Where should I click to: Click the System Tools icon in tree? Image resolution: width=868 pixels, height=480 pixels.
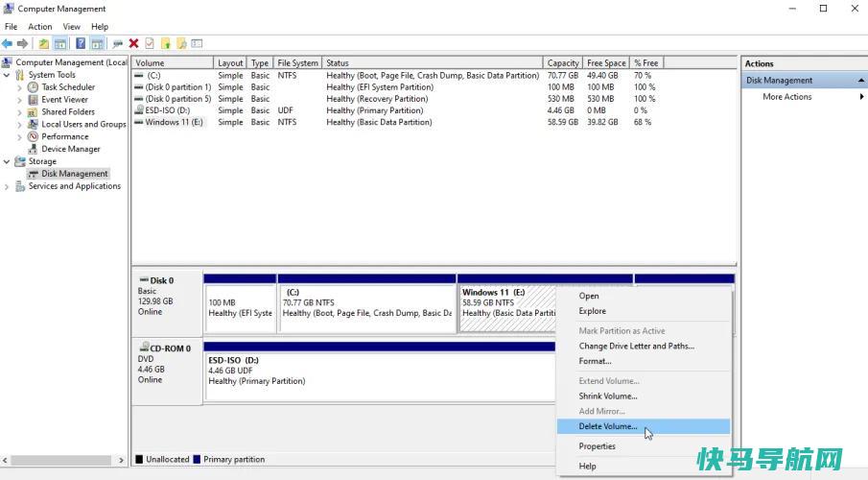pos(20,75)
